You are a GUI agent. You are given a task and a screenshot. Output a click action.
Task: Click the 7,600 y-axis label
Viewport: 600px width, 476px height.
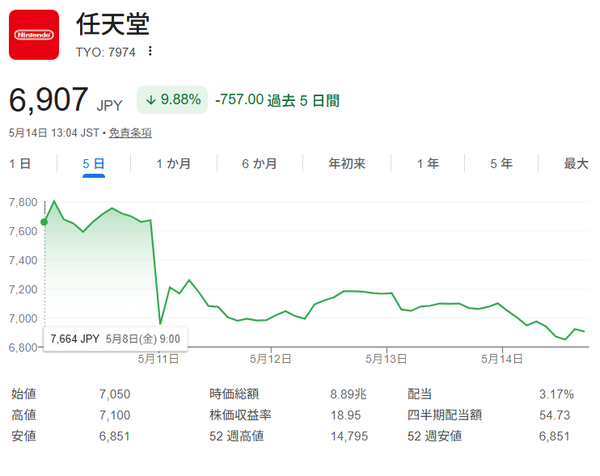23,231
